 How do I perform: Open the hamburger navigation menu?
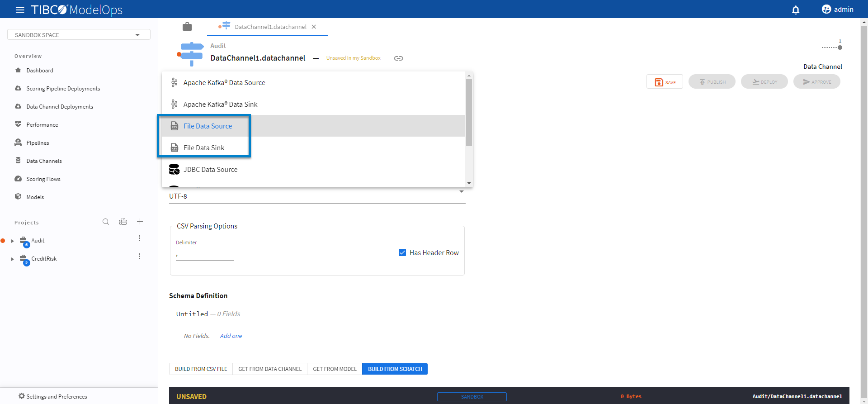point(20,10)
